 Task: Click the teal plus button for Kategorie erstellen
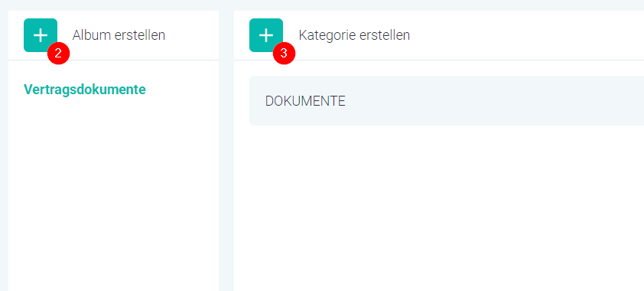point(265,35)
